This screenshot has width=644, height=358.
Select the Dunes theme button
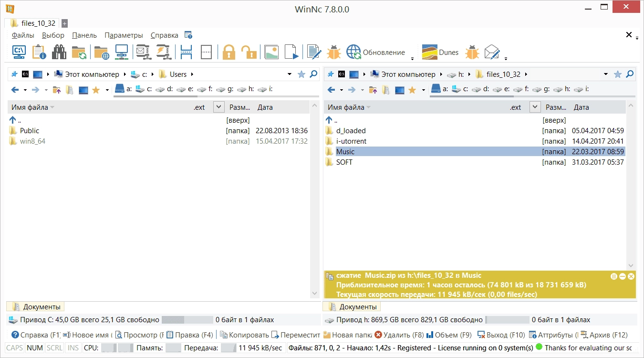click(440, 52)
